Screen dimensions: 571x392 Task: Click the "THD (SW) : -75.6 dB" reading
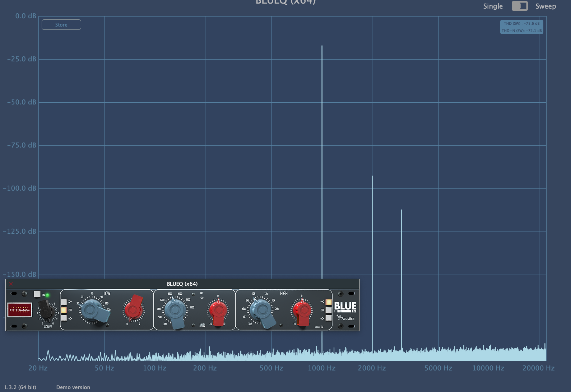(522, 23)
